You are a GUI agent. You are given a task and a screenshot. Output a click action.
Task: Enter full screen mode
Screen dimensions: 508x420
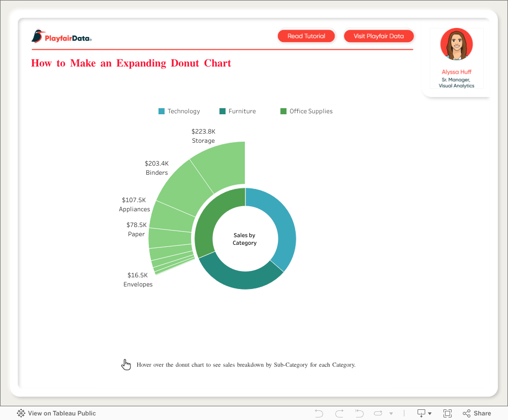coord(448,413)
